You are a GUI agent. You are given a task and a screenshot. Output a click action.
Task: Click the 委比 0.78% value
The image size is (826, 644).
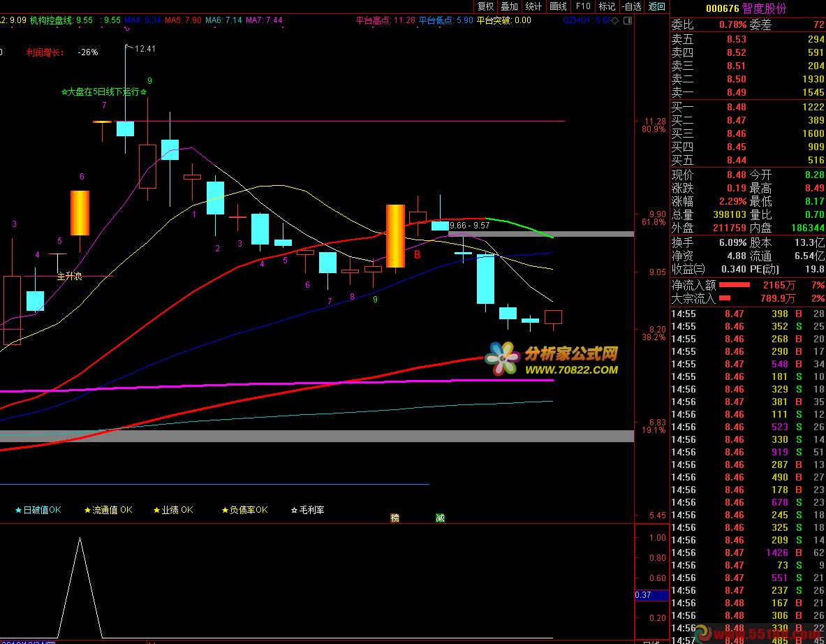coord(732,24)
